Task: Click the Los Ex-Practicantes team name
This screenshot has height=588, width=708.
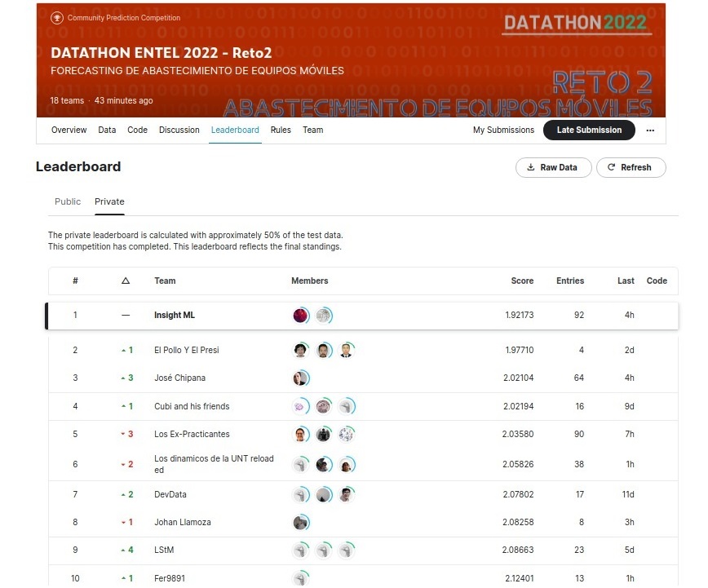Action: tap(192, 435)
